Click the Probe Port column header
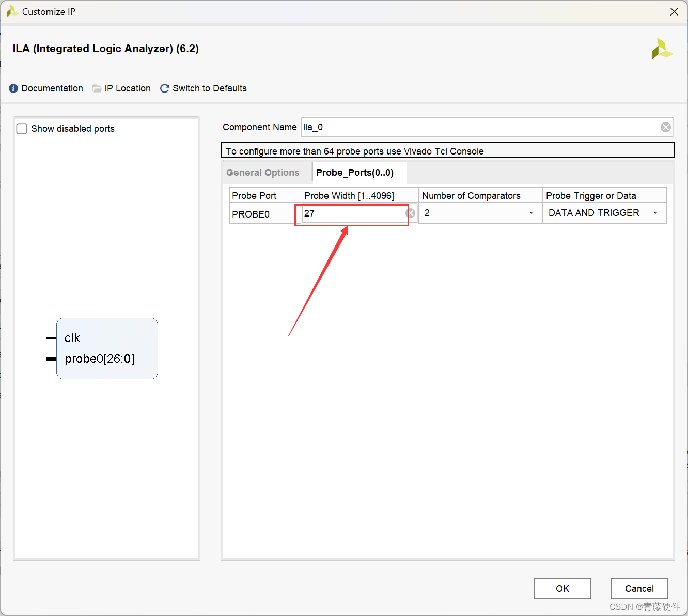 coord(265,195)
